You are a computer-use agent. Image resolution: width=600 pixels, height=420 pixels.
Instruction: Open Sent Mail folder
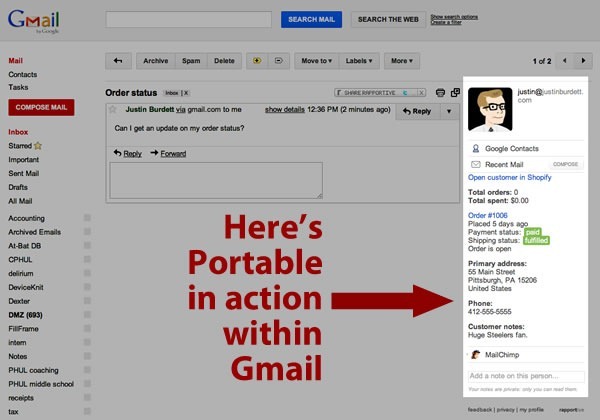24,173
